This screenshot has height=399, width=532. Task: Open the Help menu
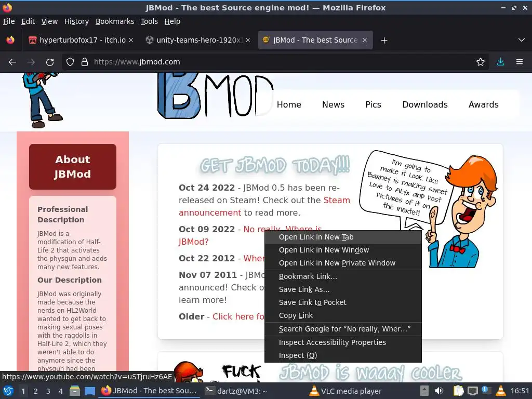(172, 21)
